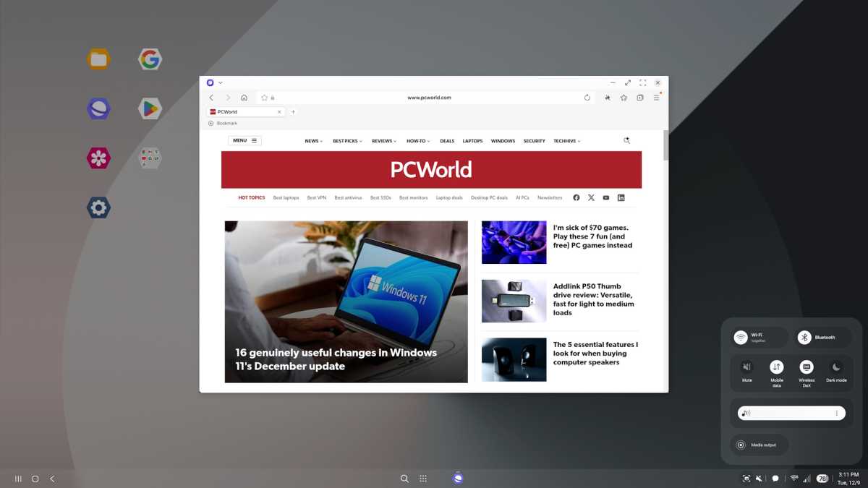This screenshot has height=488, width=868.
Task: Open the Settings gear desktop icon
Action: 98,207
